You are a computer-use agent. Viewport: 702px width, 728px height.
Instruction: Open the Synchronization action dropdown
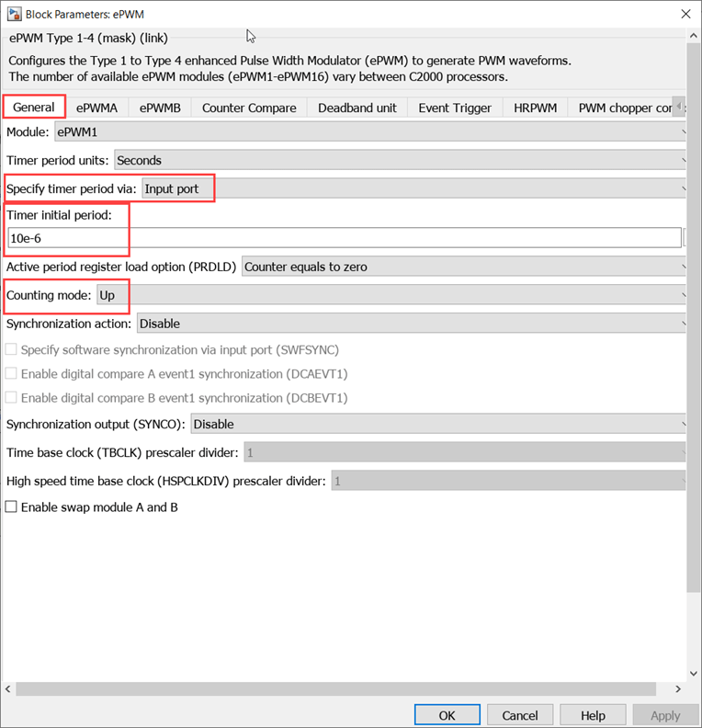[x=412, y=324]
